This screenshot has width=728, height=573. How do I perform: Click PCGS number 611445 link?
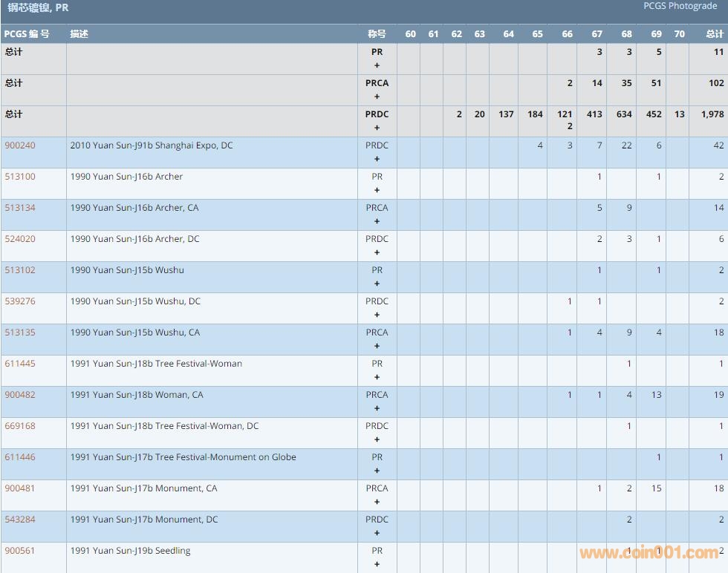pyautogui.click(x=20, y=364)
